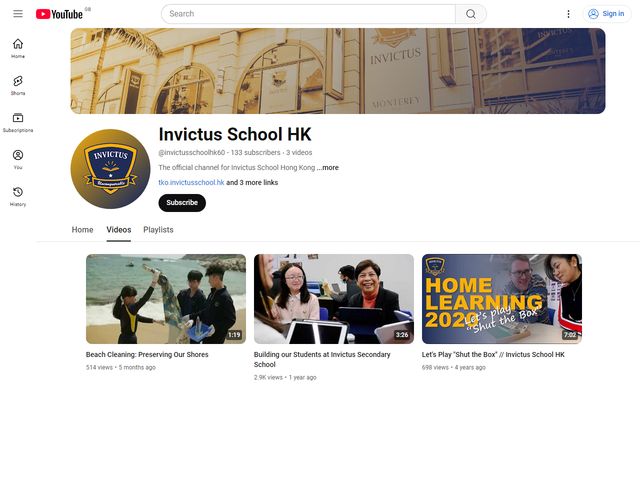Click the YouTube logo

59,14
